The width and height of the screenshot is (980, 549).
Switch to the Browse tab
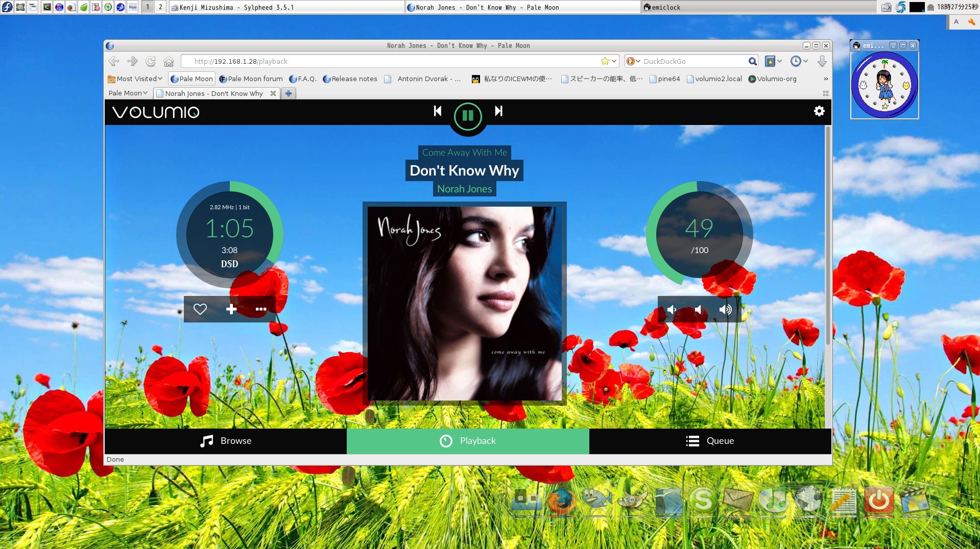pos(226,441)
